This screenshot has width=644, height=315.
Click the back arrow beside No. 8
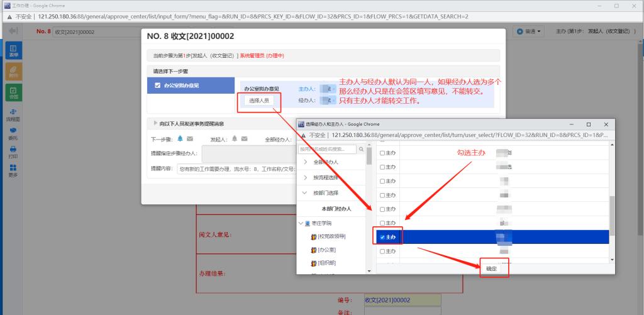[x=13, y=31]
